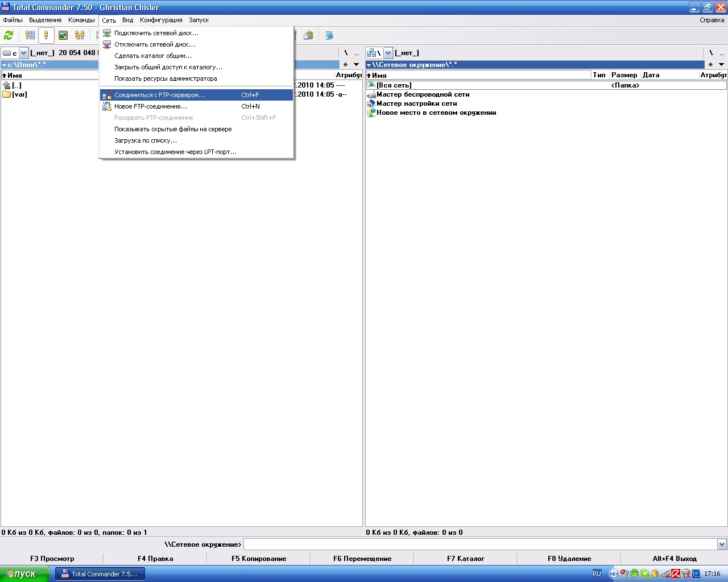Click the New FTP connection URL icon
This screenshot has height=582, width=728.
click(x=107, y=106)
